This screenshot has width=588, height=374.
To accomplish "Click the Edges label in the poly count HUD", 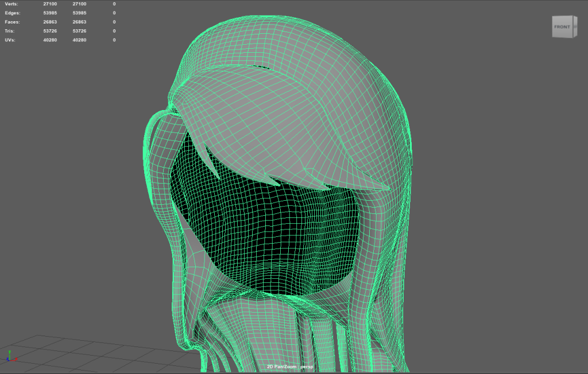I will pos(13,13).
